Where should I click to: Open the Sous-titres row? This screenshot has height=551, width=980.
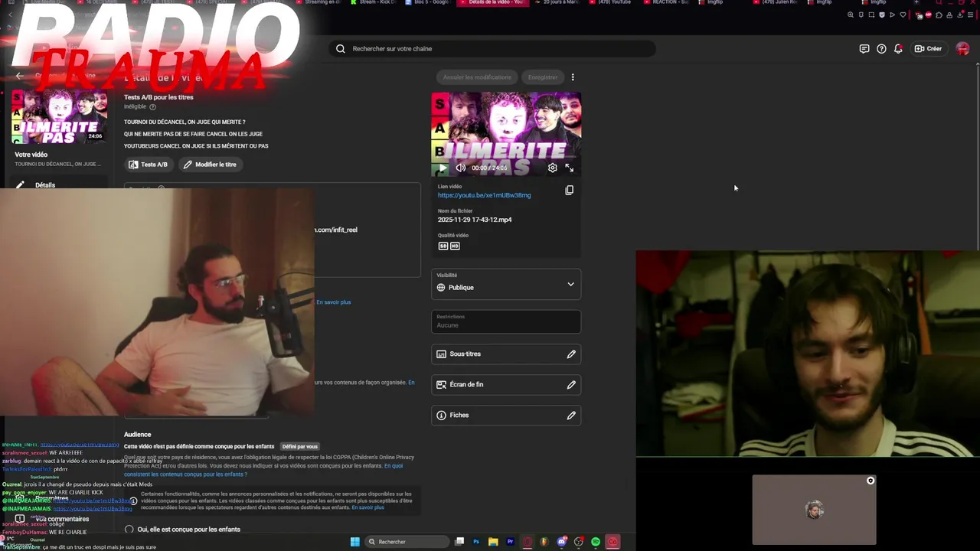tap(506, 354)
